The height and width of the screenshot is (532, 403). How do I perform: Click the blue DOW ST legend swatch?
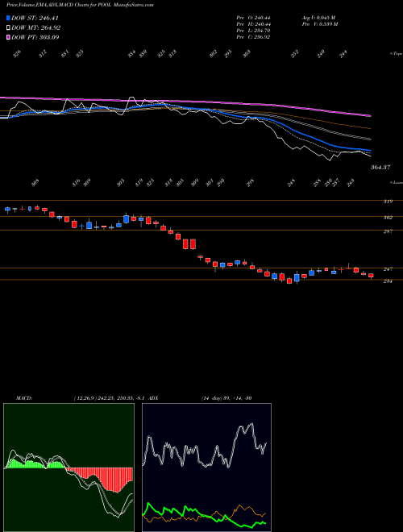[8, 19]
